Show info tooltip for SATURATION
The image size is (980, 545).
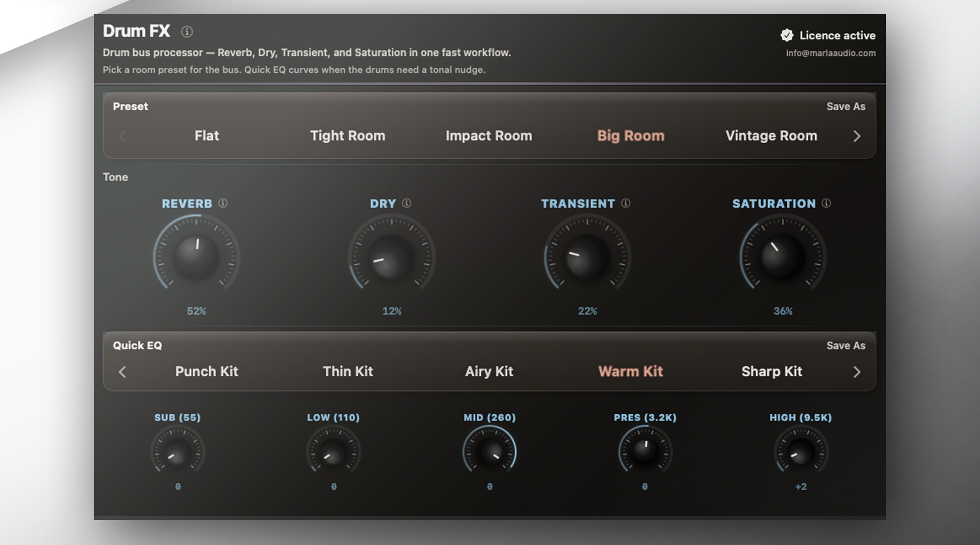tap(826, 203)
